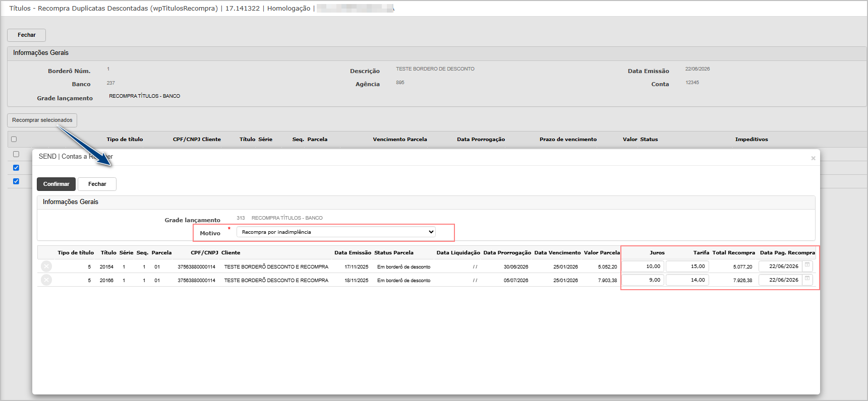868x401 pixels.
Task: Edit Tarifa field with value 15,00
Action: [687, 266]
